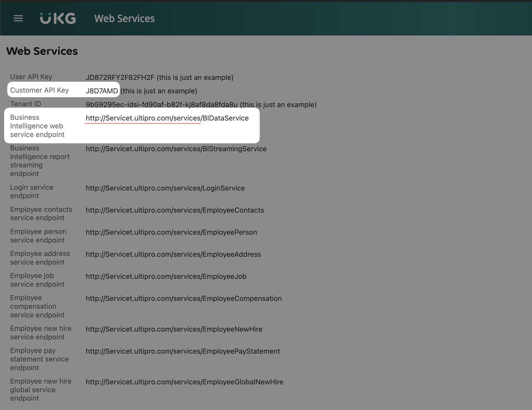532x410 pixels.
Task: Click the Business Intelligence web service endpoint label
Action: coord(37,126)
